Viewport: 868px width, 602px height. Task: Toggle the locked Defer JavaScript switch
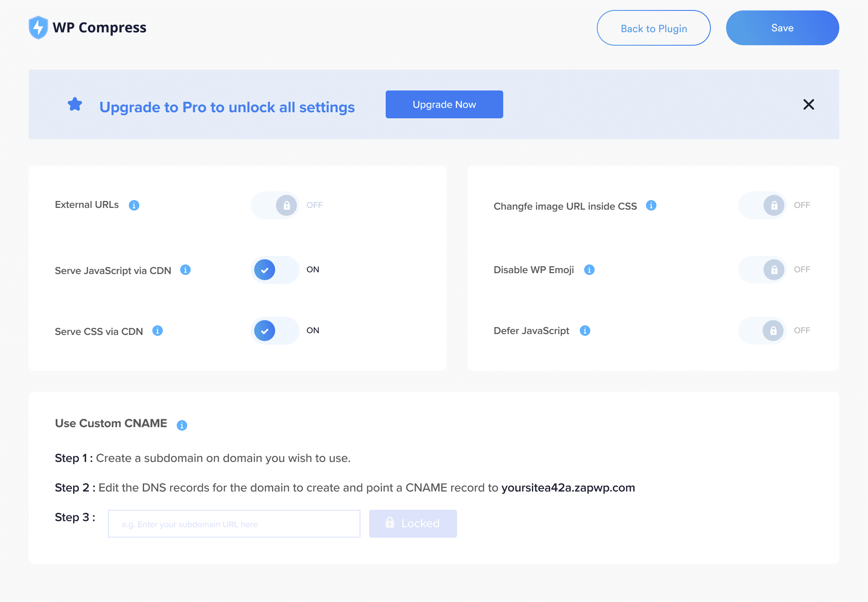(762, 331)
